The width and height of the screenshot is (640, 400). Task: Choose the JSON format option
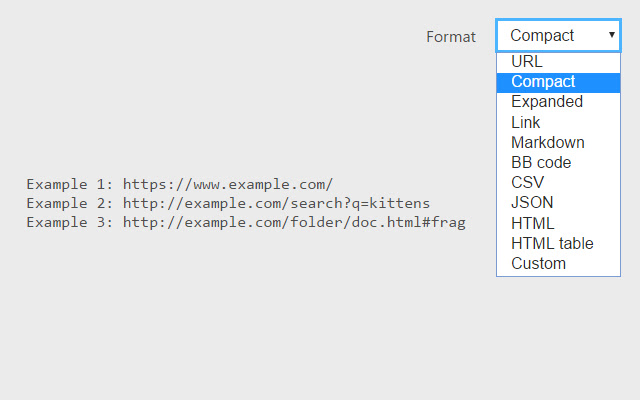pos(532,203)
